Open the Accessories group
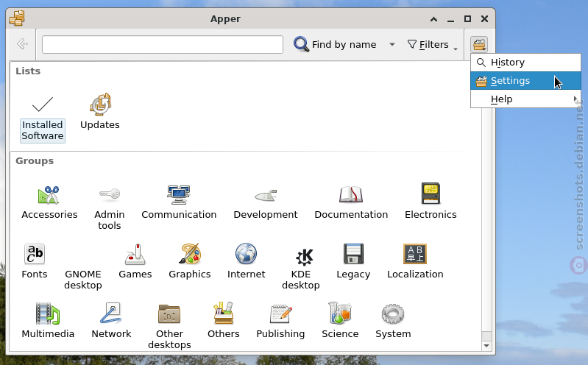The width and height of the screenshot is (588, 365). pos(49,202)
